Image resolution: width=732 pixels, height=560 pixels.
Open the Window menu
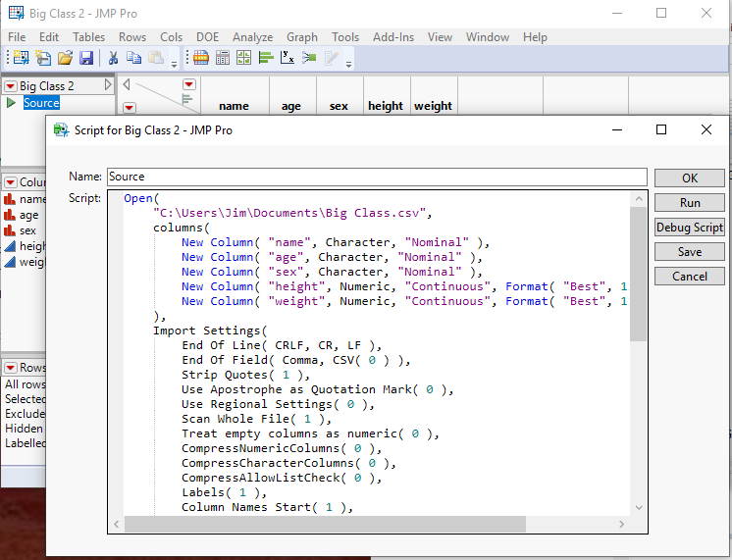point(488,37)
